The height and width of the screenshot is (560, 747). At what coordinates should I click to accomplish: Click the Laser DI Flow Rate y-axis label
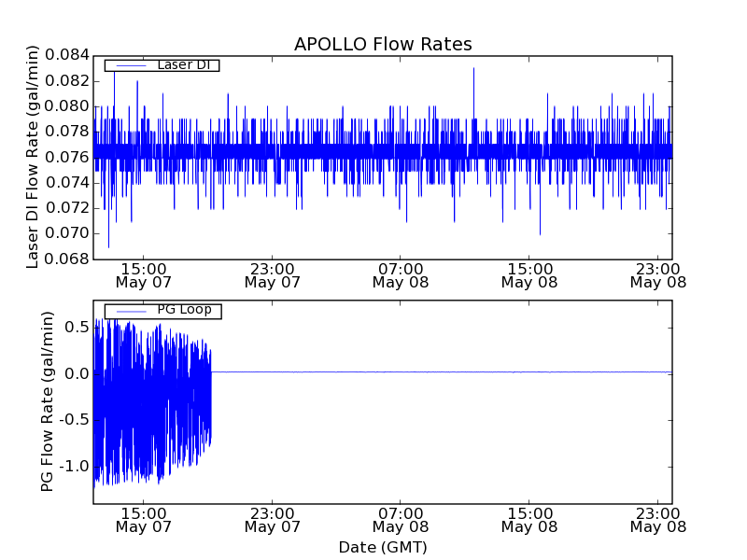pos(33,157)
